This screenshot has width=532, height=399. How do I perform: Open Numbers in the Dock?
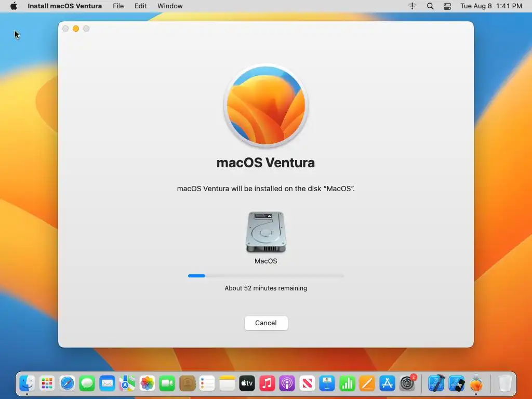click(x=347, y=384)
